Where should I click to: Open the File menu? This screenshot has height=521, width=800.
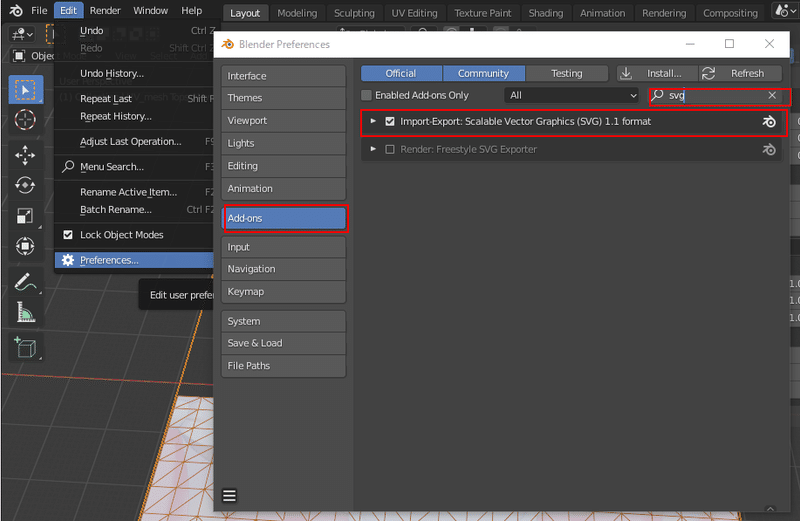tap(39, 10)
